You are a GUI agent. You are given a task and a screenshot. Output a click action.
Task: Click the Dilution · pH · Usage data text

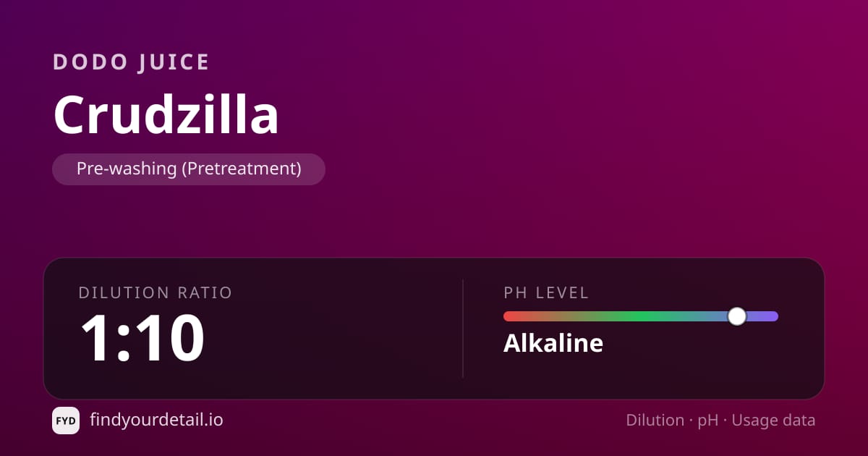pos(720,421)
